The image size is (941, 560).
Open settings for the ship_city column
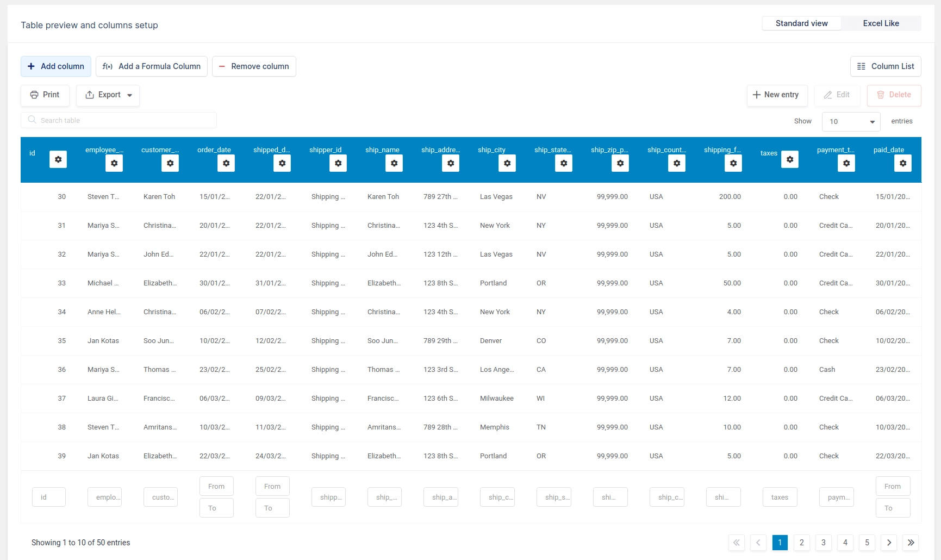tap(507, 163)
